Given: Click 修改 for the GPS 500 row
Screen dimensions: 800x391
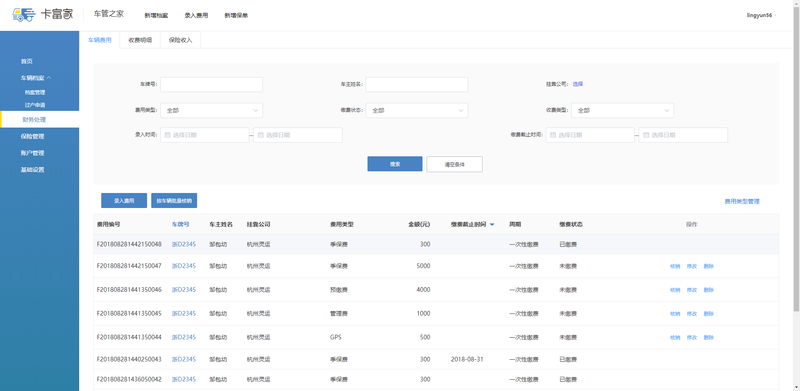Looking at the screenshot, I should pos(691,337).
